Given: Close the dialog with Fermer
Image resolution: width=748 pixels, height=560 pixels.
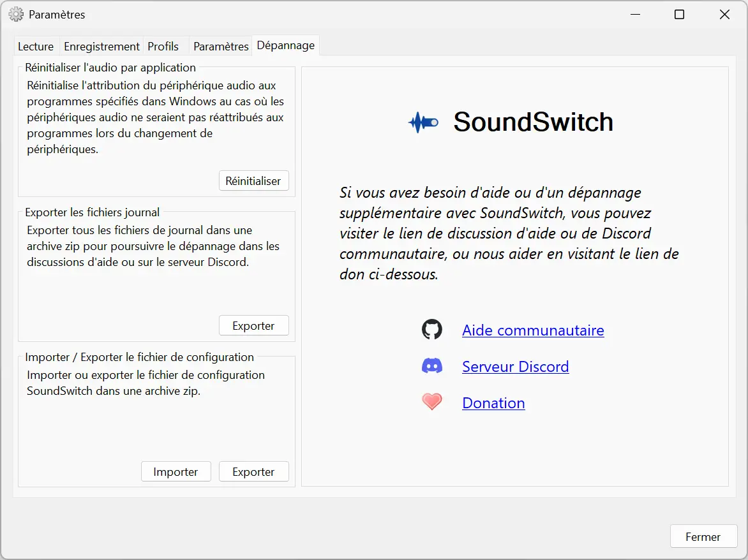Looking at the screenshot, I should pos(703,536).
